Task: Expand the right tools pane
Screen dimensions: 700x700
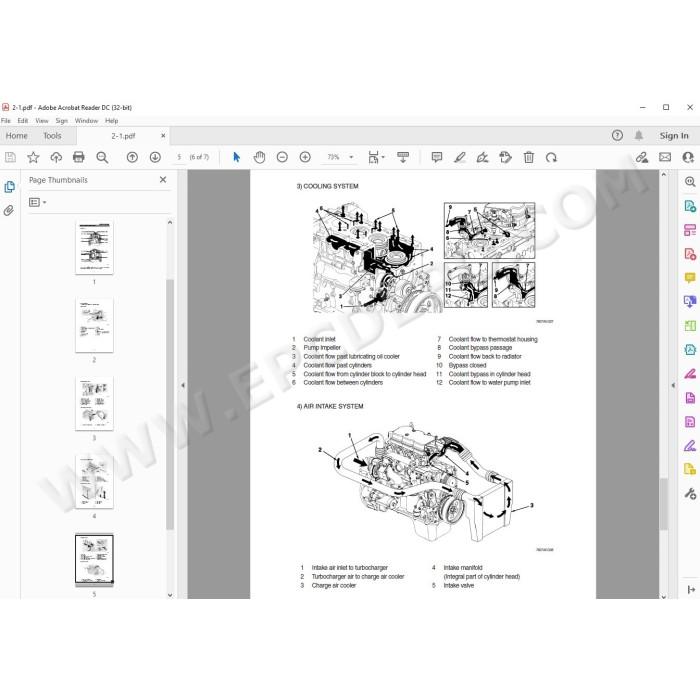Action: 691,590
